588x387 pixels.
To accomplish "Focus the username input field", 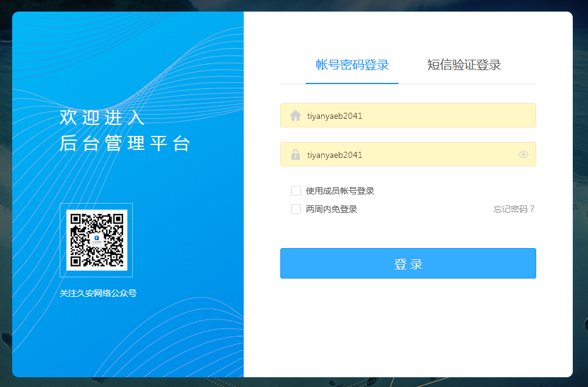I will (x=414, y=116).
